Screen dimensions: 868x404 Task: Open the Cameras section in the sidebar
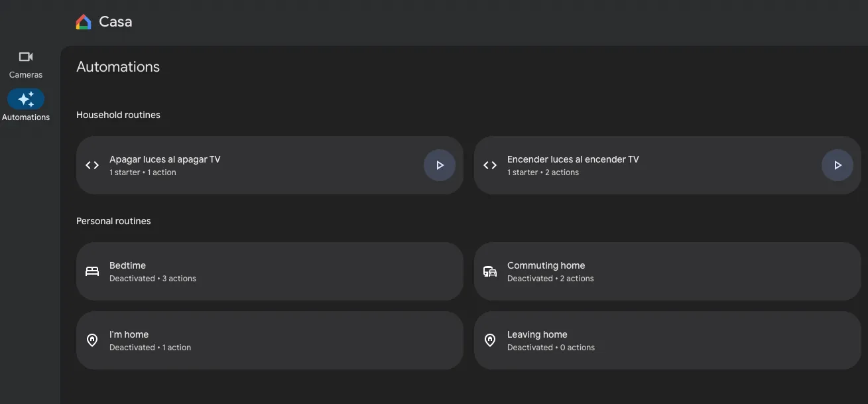[25, 63]
